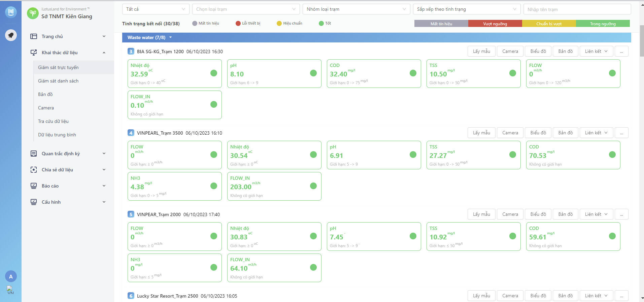
Task: Click the VINPEARL FLOW_IN 203.00 card
Action: [x=274, y=186]
